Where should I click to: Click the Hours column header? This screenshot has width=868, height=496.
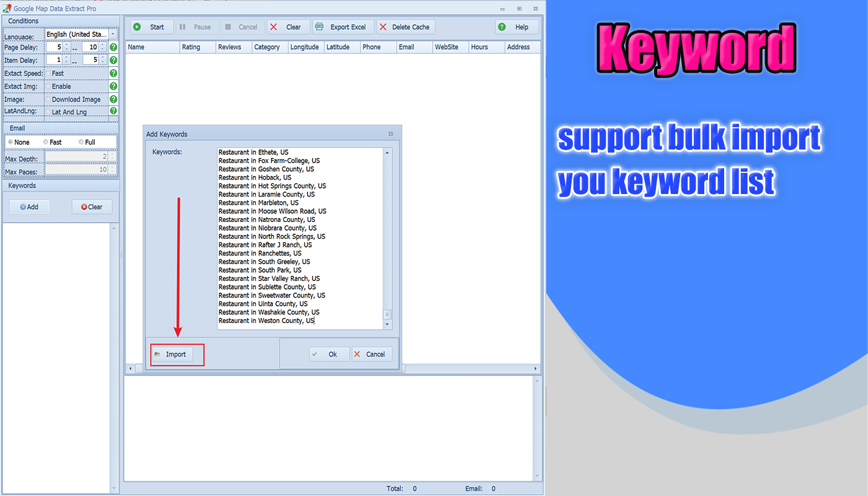487,47
